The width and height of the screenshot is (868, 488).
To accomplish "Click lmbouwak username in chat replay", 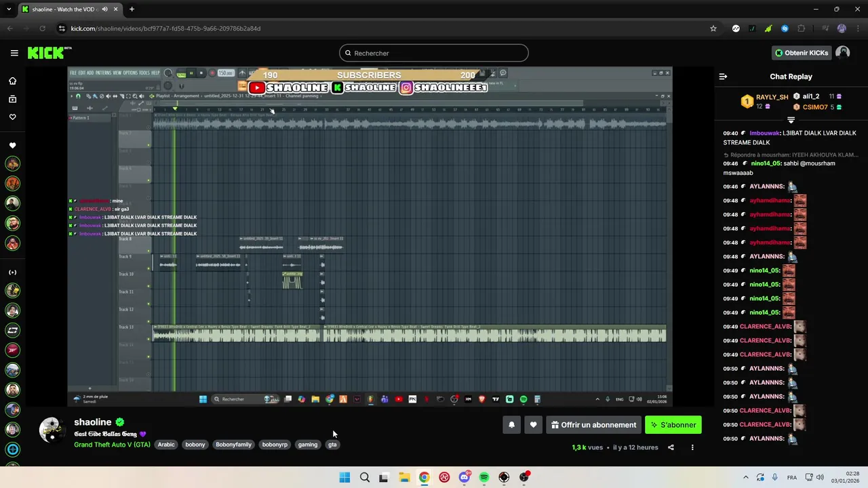I will 764,134.
